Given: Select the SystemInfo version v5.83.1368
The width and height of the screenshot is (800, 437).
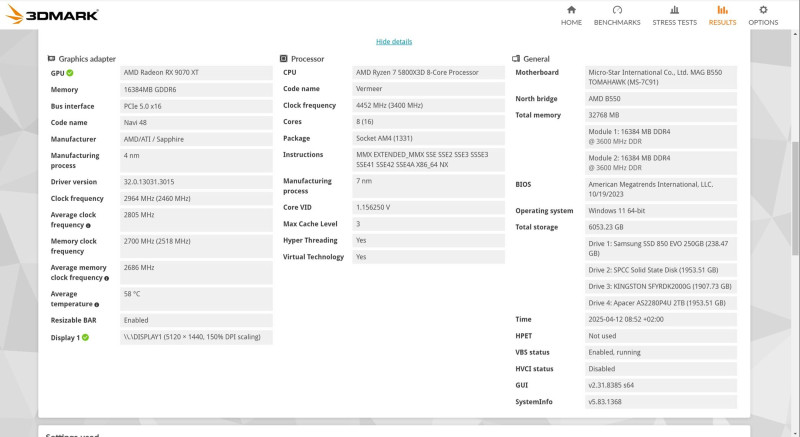Looking at the screenshot, I should coord(661,402).
